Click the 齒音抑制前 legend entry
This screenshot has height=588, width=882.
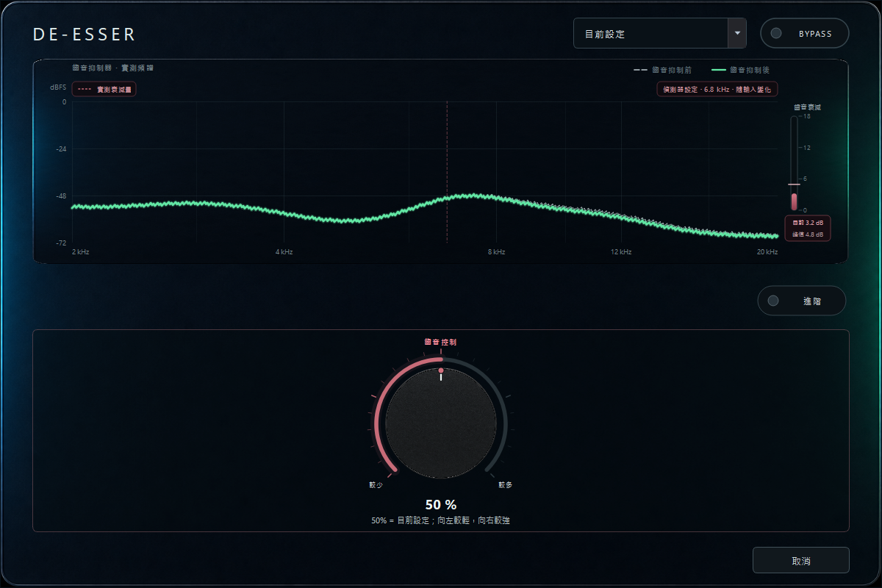[662, 70]
